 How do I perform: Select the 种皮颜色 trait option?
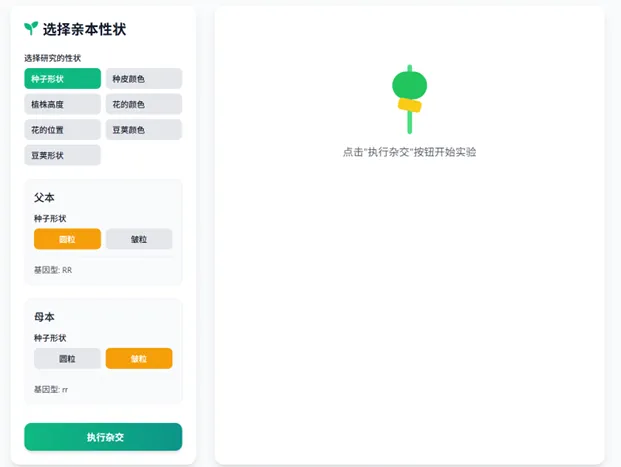pos(144,79)
